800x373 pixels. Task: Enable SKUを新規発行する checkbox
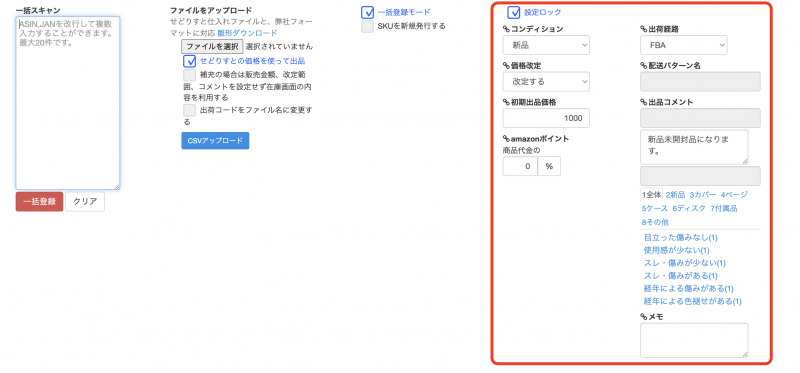pos(367,26)
